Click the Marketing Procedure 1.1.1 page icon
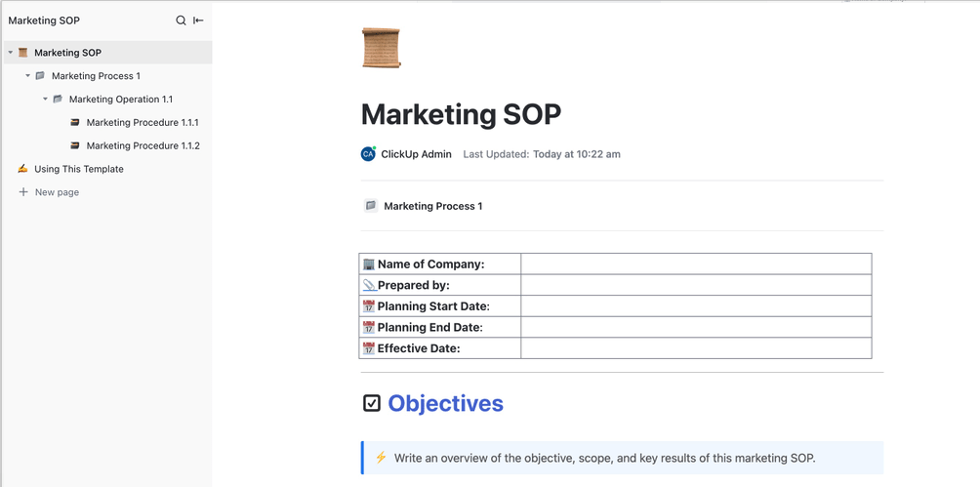Viewport: 980px width, 487px height. point(75,123)
